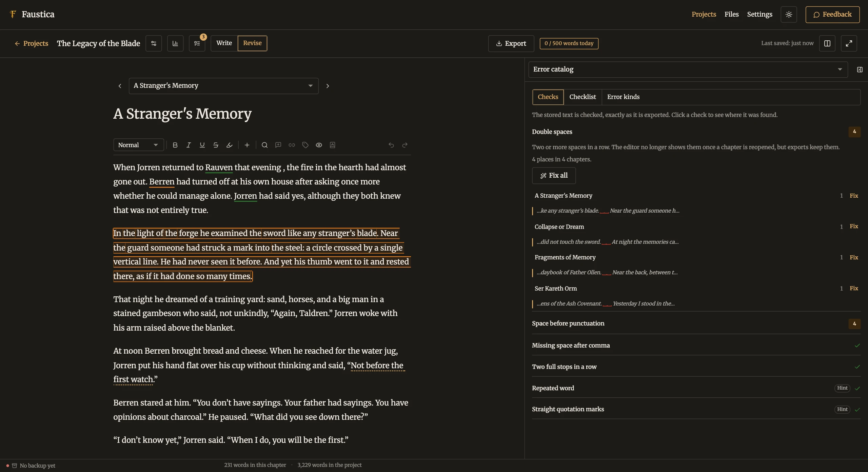Screen dimensions: 868x472
Task: Switch to Write mode
Action: pyautogui.click(x=224, y=43)
